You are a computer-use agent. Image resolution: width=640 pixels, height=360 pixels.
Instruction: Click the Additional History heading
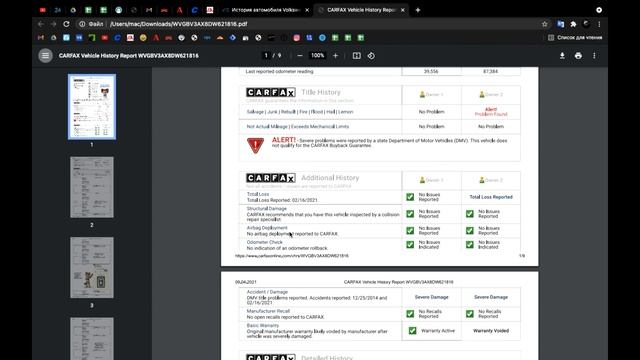[x=330, y=178]
